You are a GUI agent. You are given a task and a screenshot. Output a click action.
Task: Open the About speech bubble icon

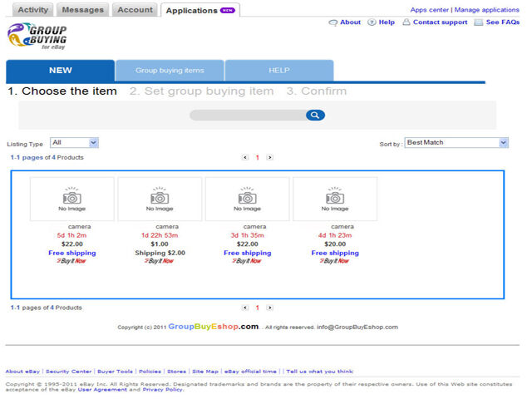(x=333, y=22)
